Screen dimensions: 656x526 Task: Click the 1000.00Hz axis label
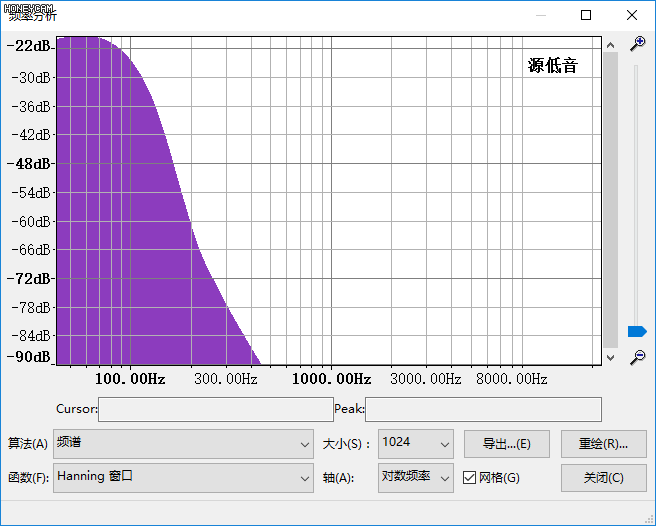click(331, 379)
